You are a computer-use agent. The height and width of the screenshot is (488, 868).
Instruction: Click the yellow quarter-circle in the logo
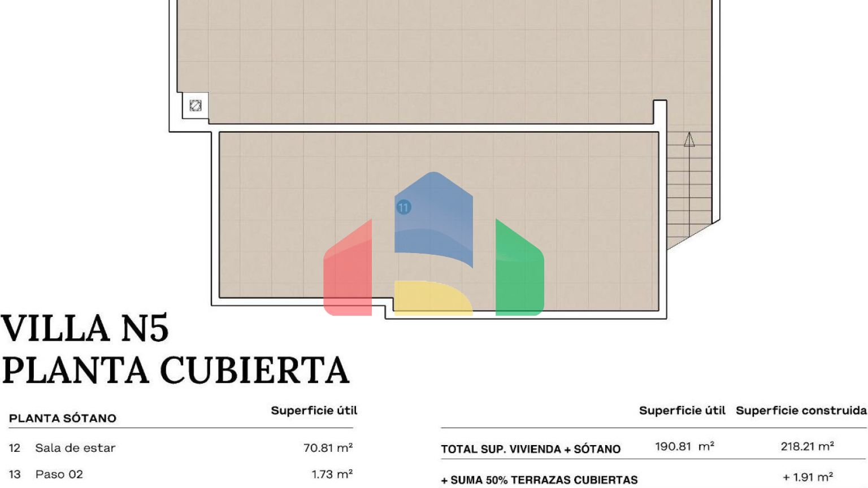(429, 297)
